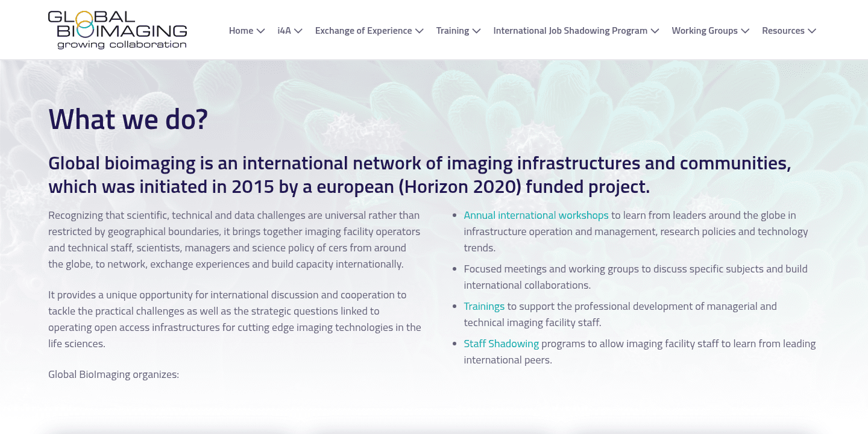Open the Annual international workshops link
This screenshot has width=868, height=434.
pos(535,215)
